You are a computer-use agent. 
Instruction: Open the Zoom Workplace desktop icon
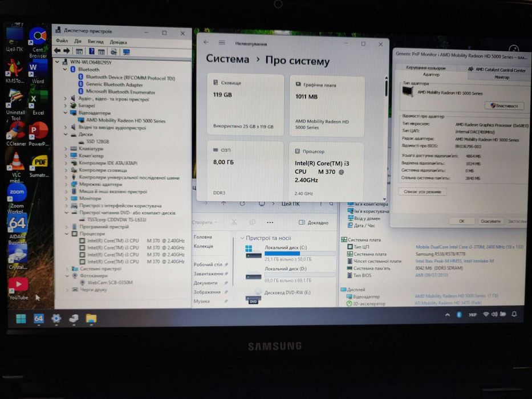pos(17,199)
